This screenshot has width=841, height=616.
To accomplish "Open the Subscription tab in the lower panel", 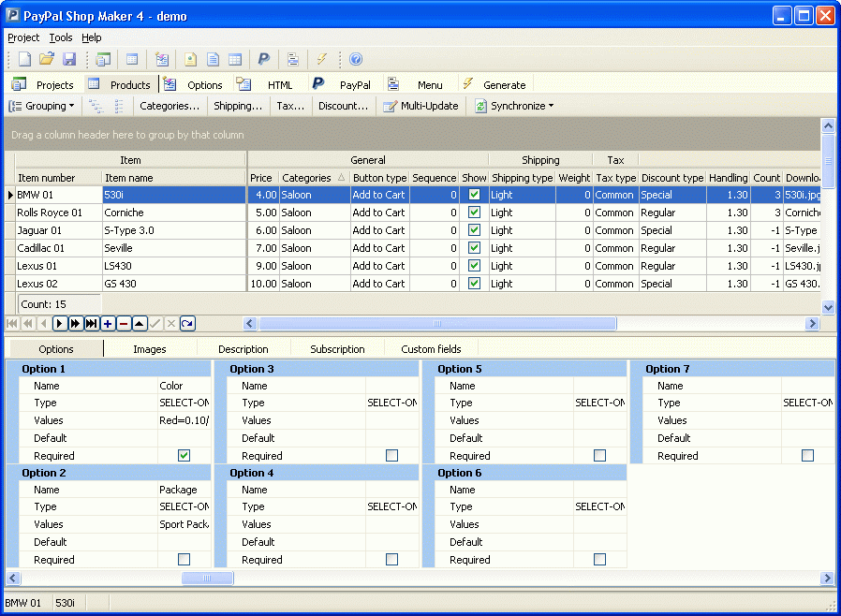I will pyautogui.click(x=337, y=349).
